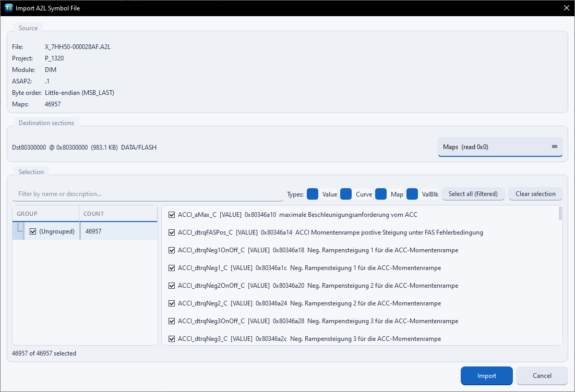Click project value P_1320
The image size is (575, 392).
point(54,58)
